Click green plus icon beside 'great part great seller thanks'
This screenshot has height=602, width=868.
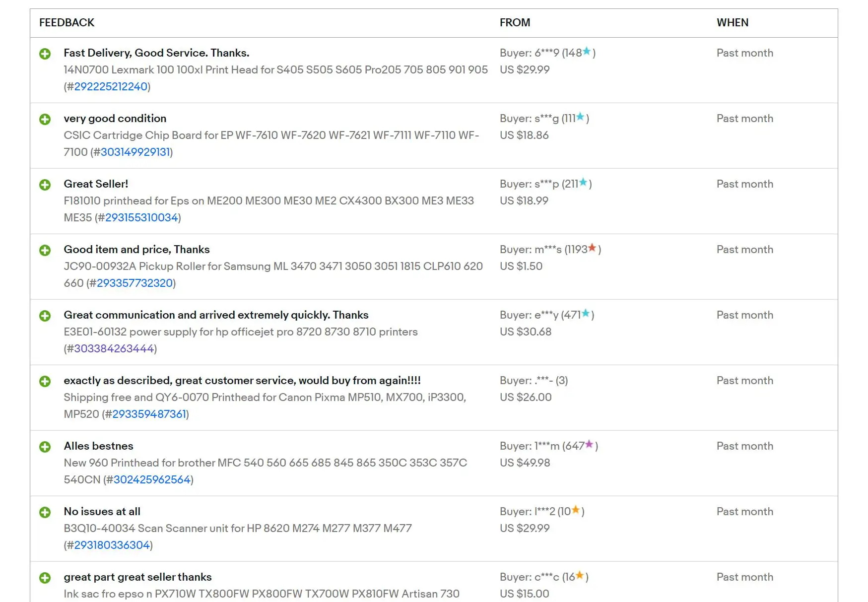pos(45,578)
